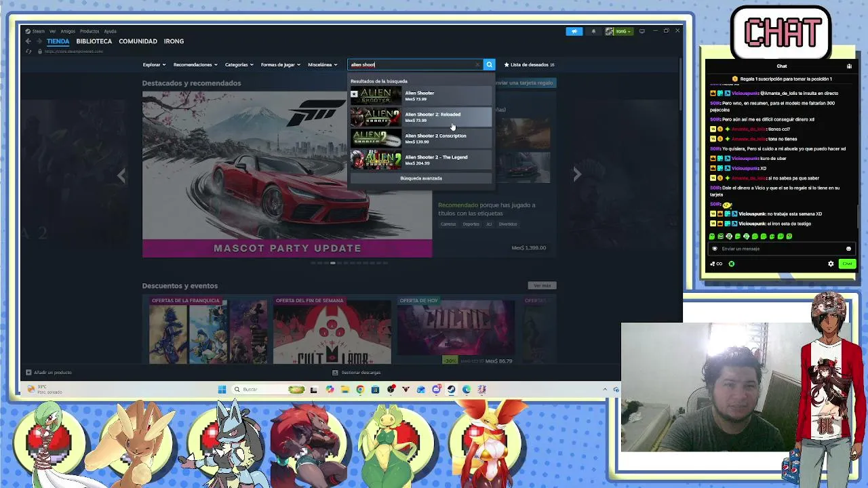868x488 pixels.
Task: Click Añadir un producto
Action: click(x=48, y=372)
